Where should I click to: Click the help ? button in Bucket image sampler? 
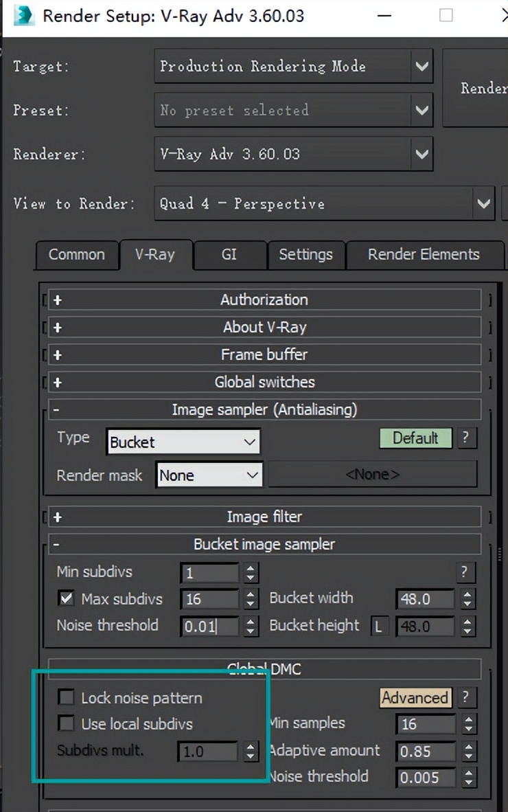coord(465,572)
